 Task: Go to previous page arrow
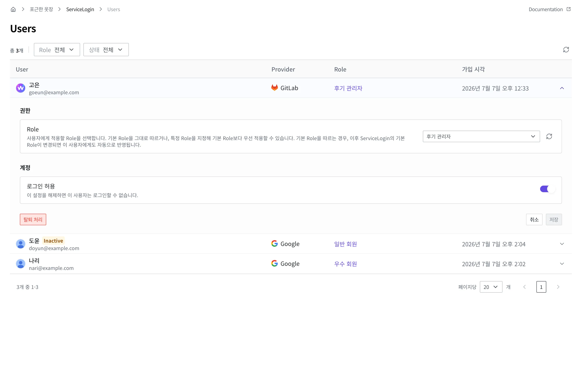[524, 287]
